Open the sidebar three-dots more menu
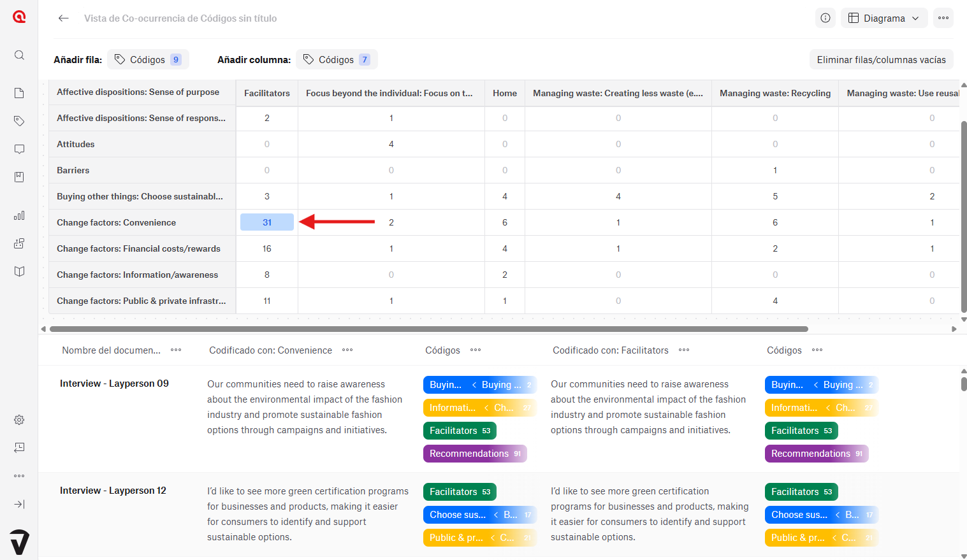Viewport: 967px width, 560px height. pos(19,476)
